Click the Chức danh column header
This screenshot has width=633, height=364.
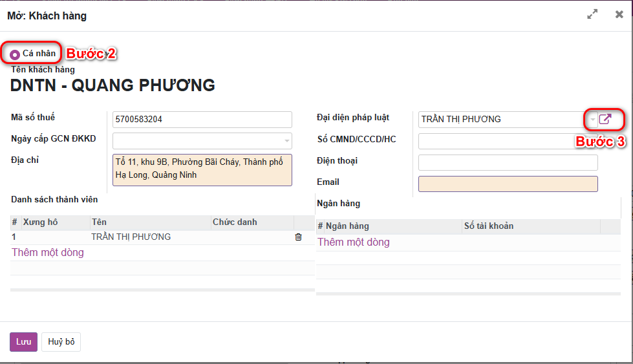(x=235, y=222)
